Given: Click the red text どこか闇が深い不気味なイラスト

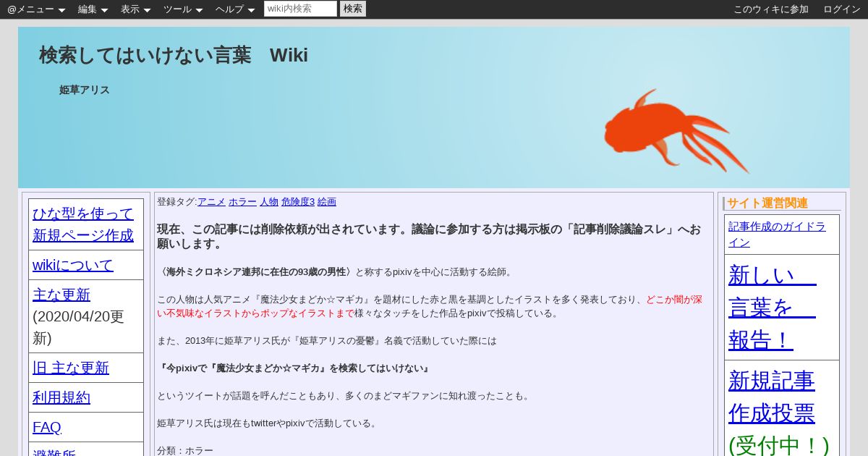Looking at the screenshot, I should 430,306.
